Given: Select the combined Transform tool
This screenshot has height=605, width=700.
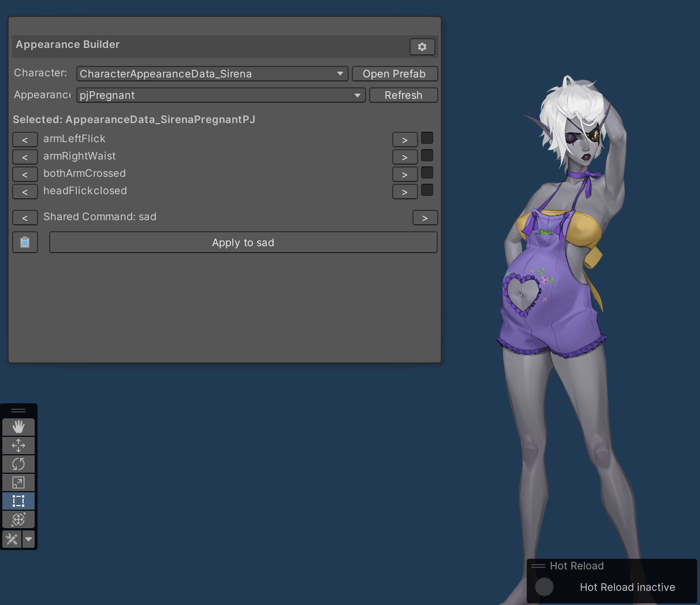Looking at the screenshot, I should point(18,519).
